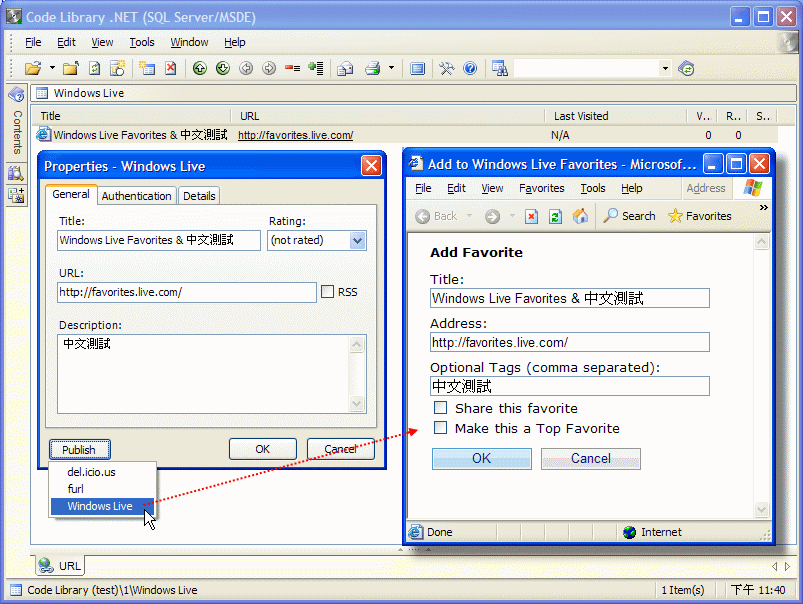
Task: Open the Edit menu in Code Library
Action: pyautogui.click(x=66, y=42)
